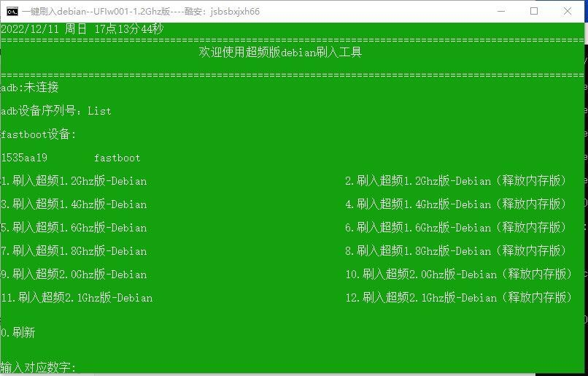Click the fastboot device serial 1535aa19

tap(24, 158)
